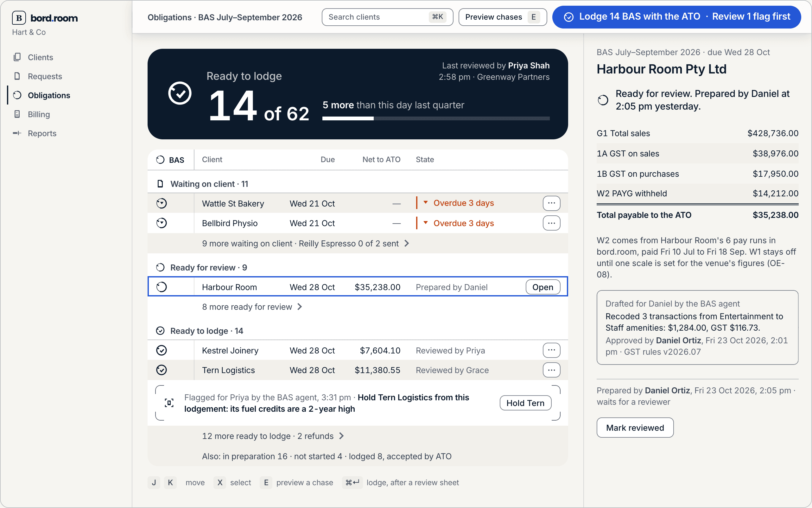Click the Ready to lodge hero check icon
812x508 pixels.
pyautogui.click(x=180, y=93)
